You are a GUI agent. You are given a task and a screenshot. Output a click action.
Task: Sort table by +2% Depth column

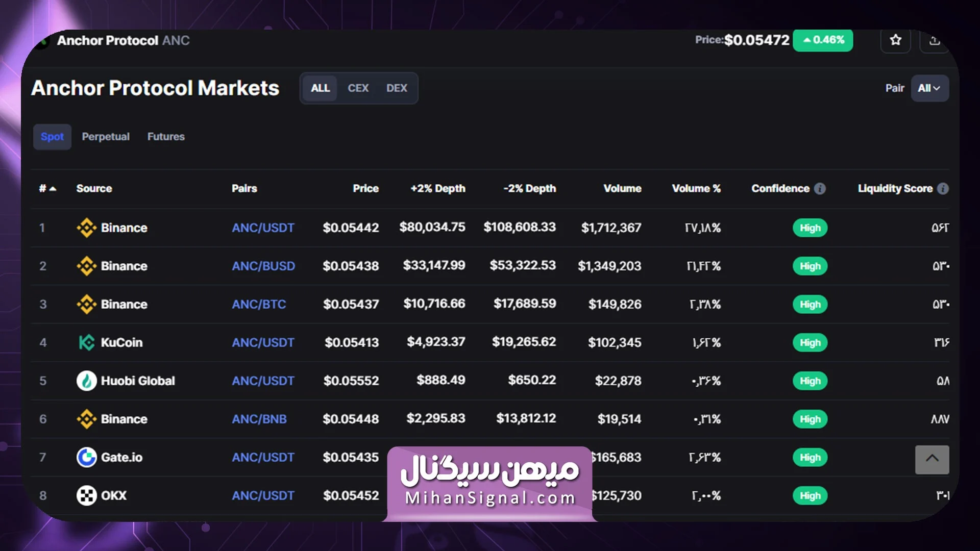pyautogui.click(x=438, y=189)
